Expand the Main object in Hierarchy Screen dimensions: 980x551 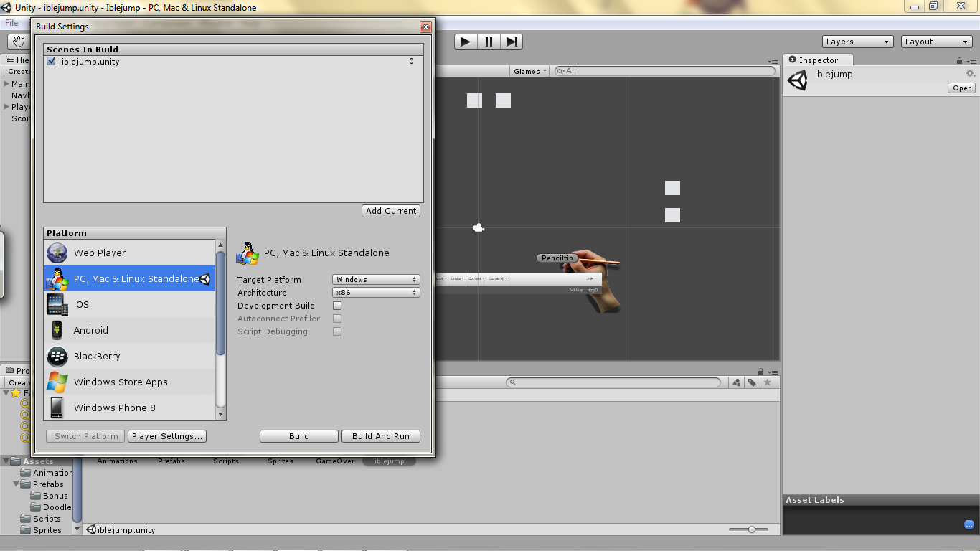[6, 84]
